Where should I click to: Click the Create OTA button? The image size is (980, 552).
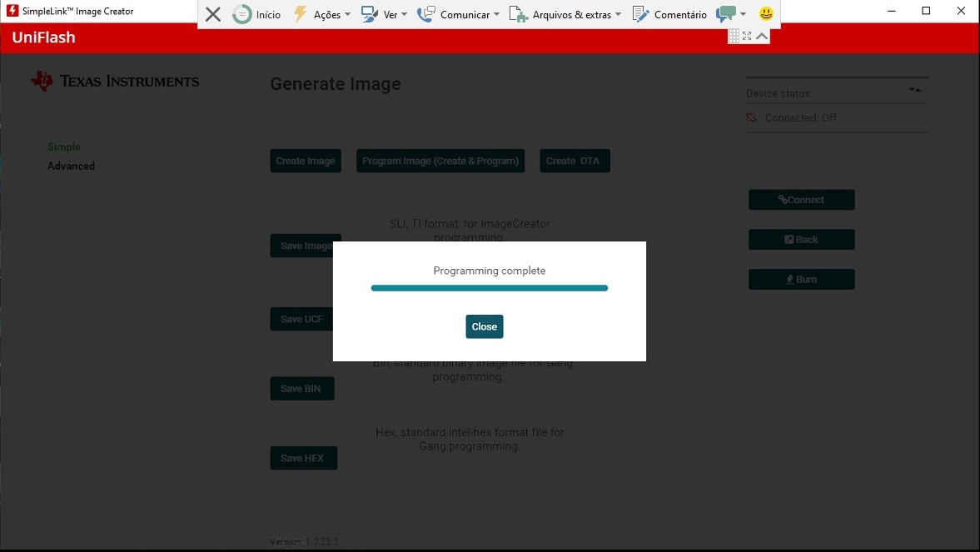[x=575, y=161]
